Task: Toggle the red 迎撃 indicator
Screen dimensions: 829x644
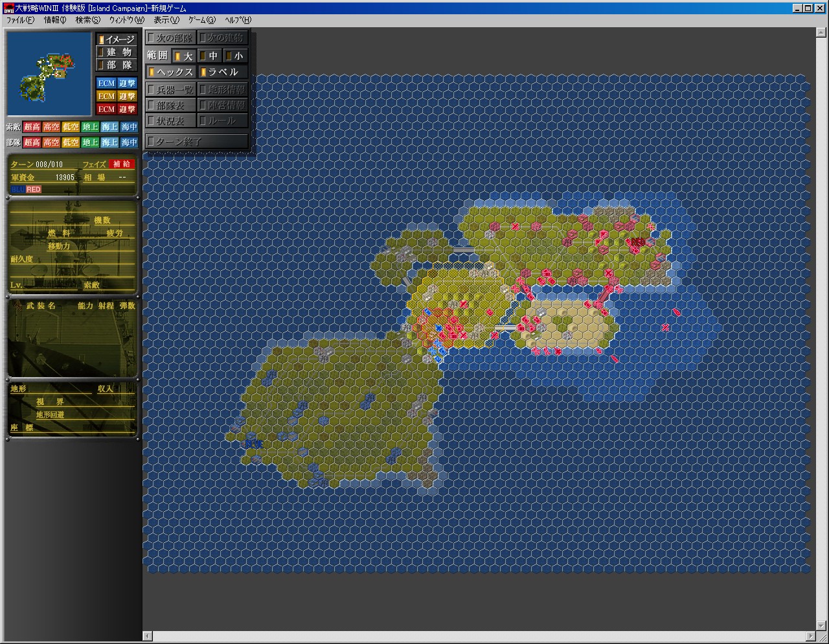Action: pos(127,109)
